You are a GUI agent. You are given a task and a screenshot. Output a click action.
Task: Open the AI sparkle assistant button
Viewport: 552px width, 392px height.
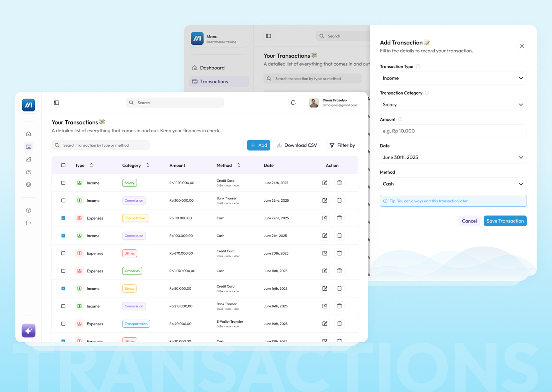(x=28, y=330)
